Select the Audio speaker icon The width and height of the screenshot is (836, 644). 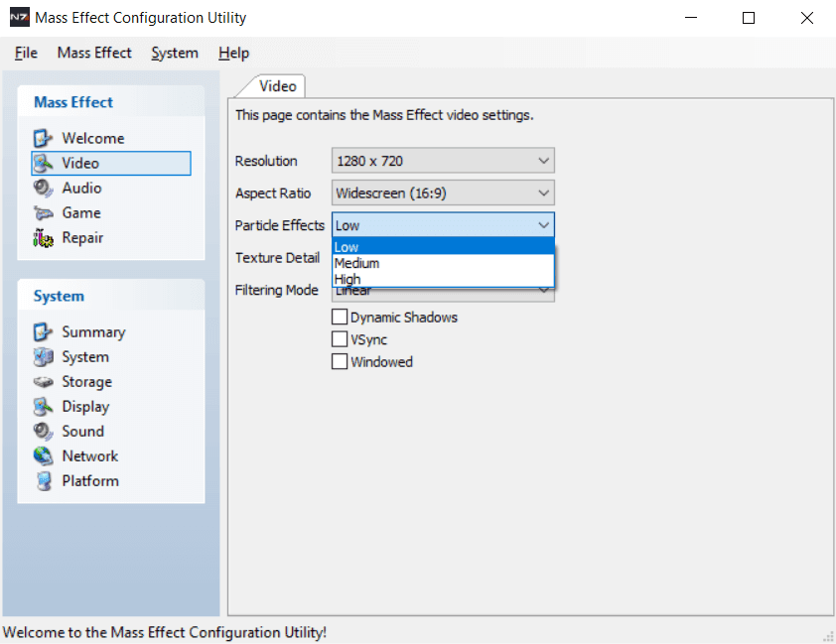coord(43,188)
